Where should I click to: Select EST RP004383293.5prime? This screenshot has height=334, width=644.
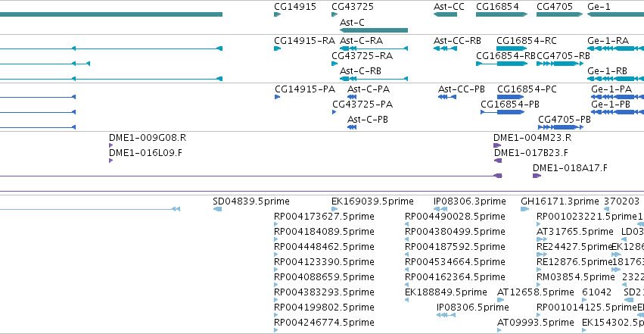pyautogui.click(x=276, y=301)
